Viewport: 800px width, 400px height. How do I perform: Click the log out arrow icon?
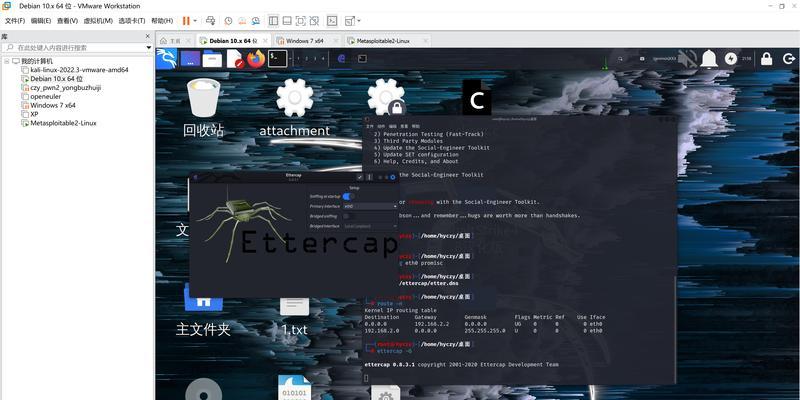click(x=788, y=59)
